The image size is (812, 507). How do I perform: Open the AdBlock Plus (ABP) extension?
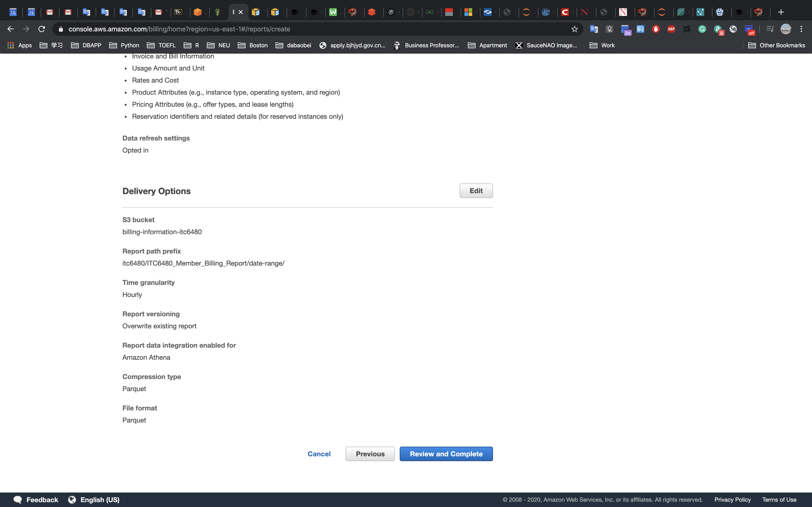(x=671, y=29)
